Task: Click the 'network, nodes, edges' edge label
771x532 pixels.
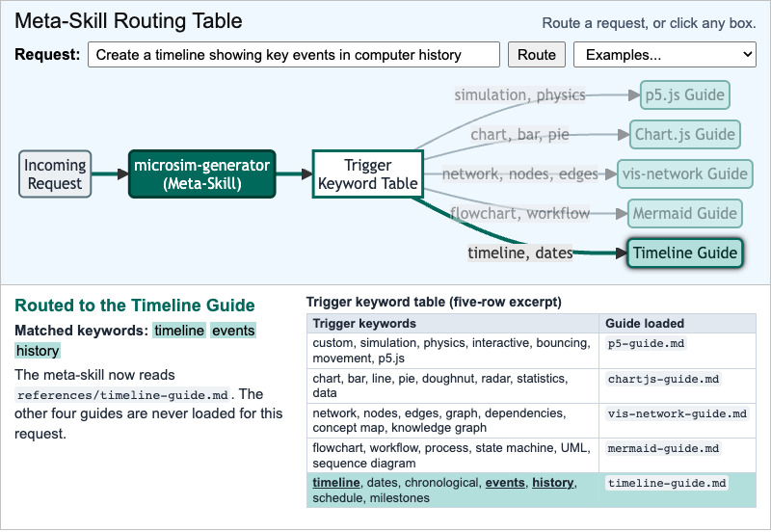Action: coord(519,173)
